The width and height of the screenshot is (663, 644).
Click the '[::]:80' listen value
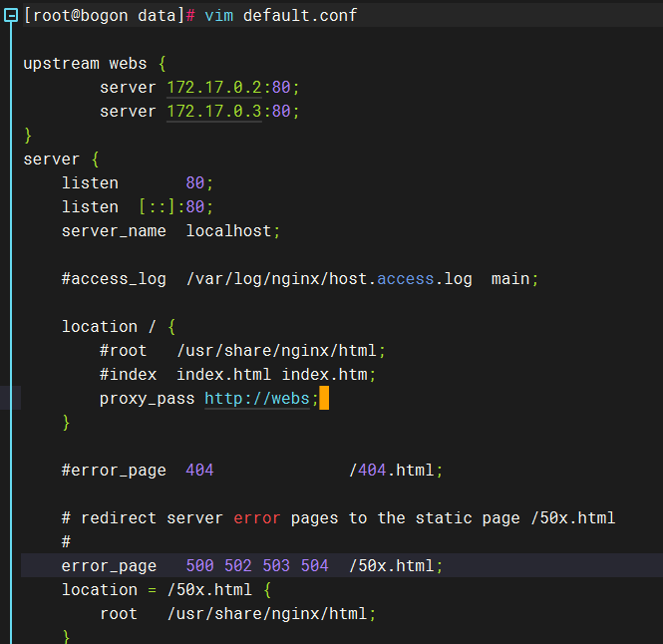point(172,207)
